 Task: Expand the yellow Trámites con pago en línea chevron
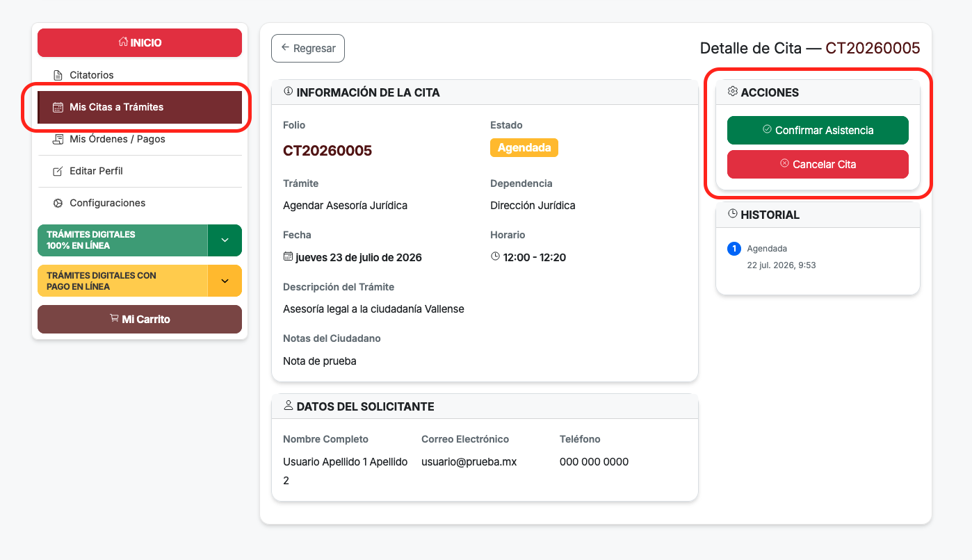[225, 281]
